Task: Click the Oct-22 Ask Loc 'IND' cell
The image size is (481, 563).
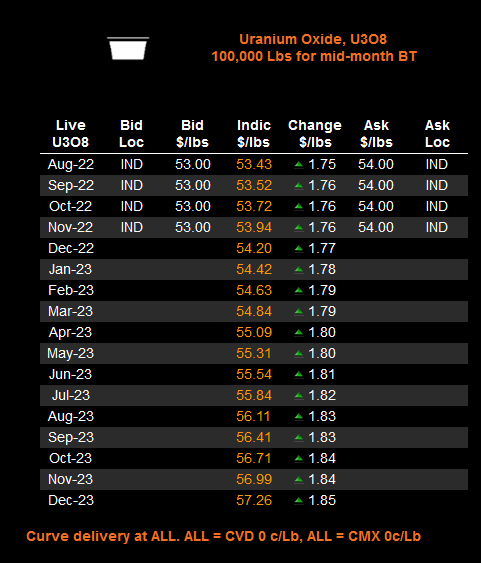Action: point(436,206)
